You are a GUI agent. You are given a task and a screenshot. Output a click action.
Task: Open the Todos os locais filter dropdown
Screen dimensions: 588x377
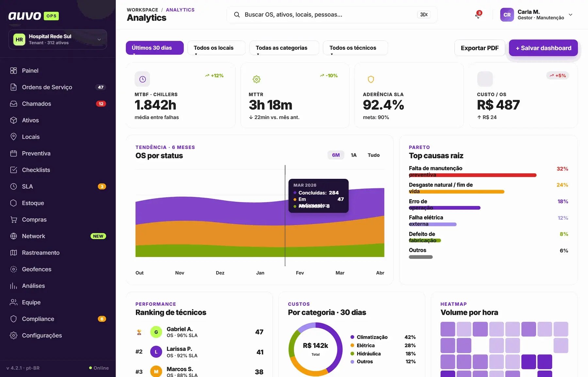216,48
